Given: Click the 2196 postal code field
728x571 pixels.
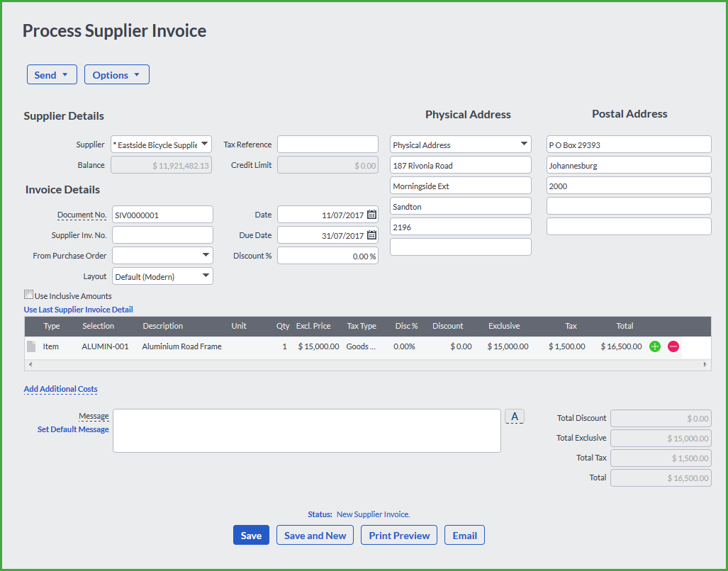Looking at the screenshot, I should [x=461, y=227].
